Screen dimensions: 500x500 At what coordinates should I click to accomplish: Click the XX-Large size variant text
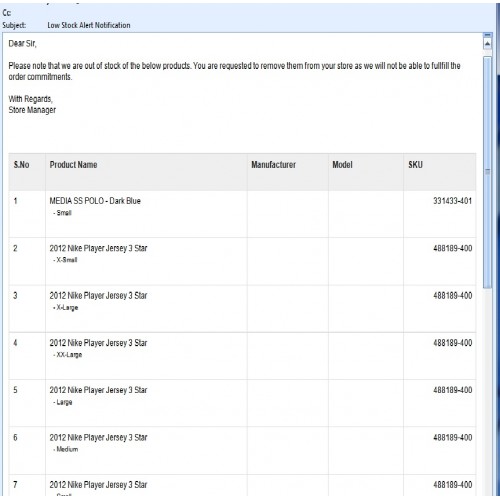68,355
